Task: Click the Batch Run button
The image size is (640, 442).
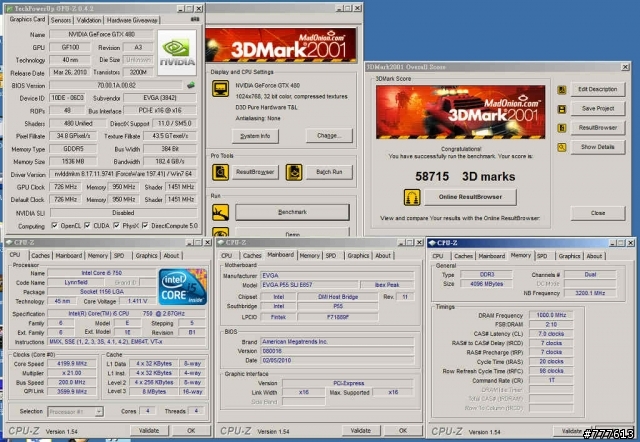Action: coord(329,172)
